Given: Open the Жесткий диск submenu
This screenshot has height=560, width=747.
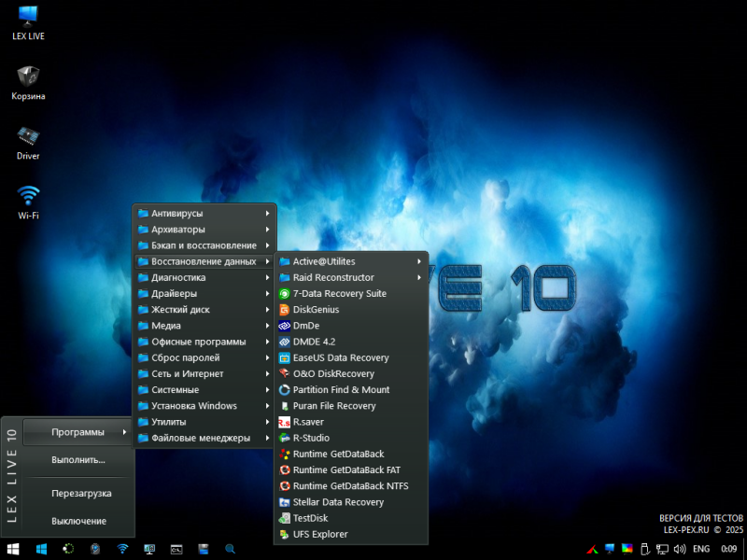Looking at the screenshot, I should [180, 310].
